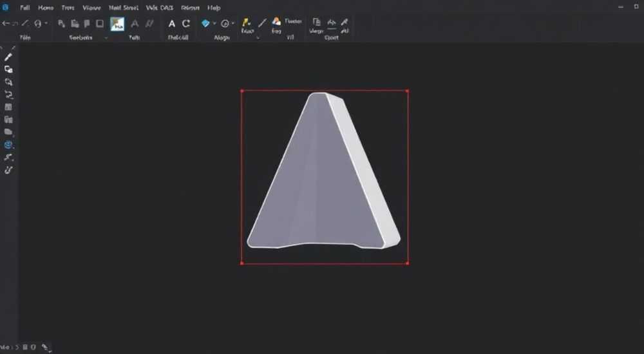Expand dropdown arrow next to blue diamond
This screenshot has width=644, height=354.
tap(214, 23)
